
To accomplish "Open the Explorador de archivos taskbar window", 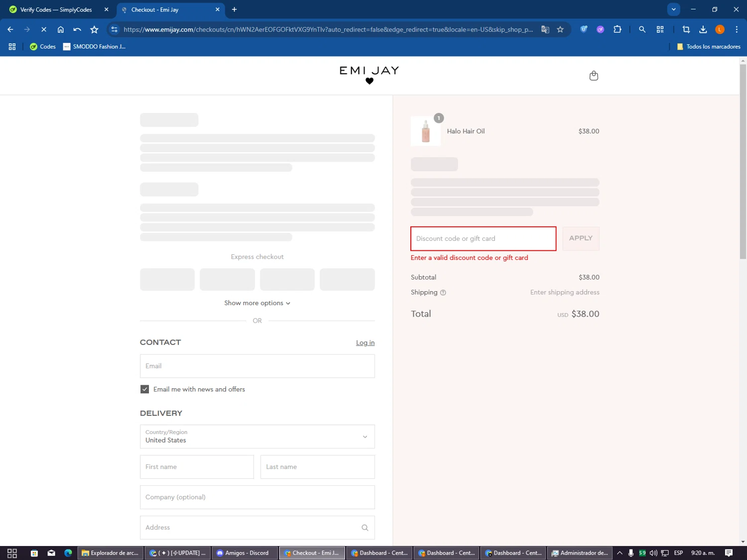I will click(x=110, y=553).
